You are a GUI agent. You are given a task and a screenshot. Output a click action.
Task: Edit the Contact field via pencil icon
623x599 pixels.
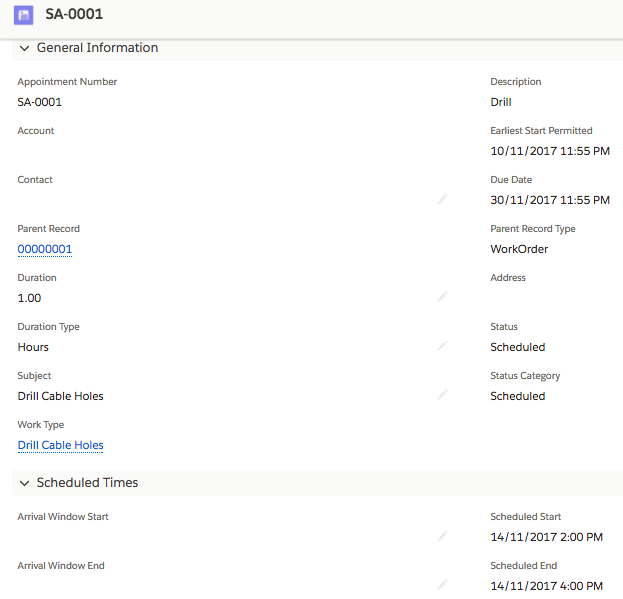click(x=443, y=199)
